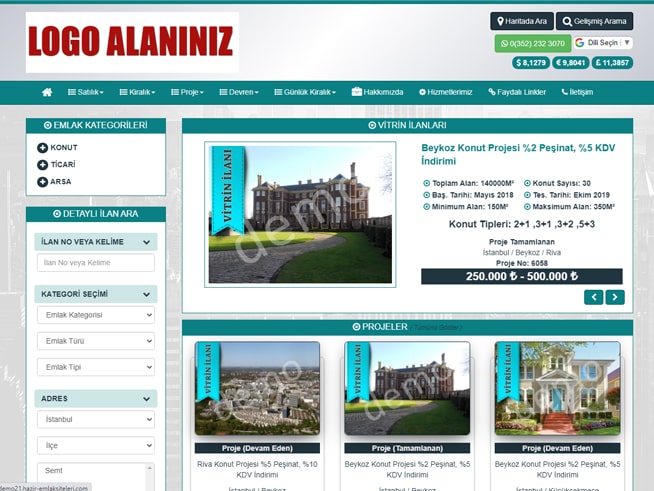The image size is (654, 491).
Task: Open the Satılık menu
Action: [86, 92]
